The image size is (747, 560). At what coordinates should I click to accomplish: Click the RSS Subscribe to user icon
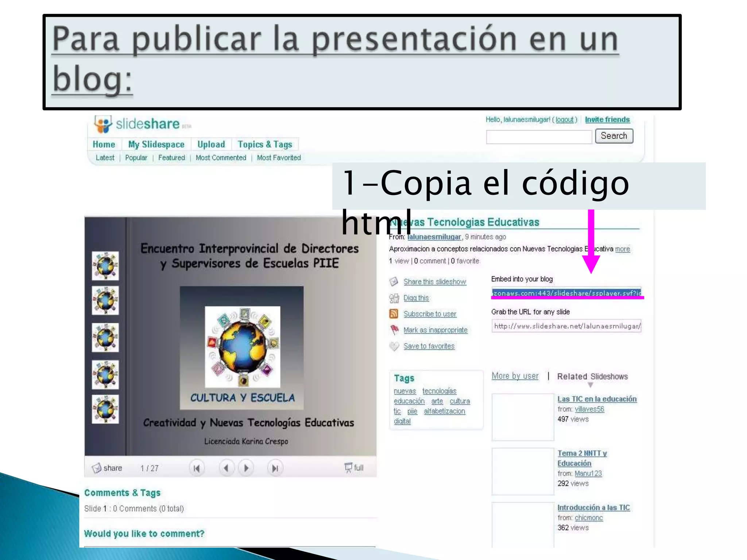point(394,314)
